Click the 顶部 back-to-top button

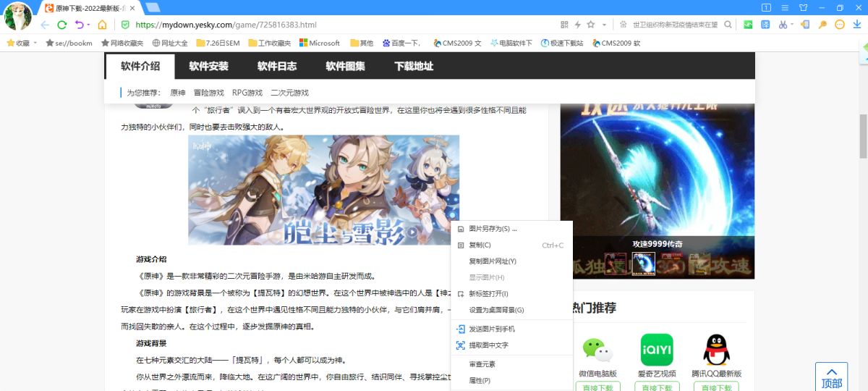(831, 377)
